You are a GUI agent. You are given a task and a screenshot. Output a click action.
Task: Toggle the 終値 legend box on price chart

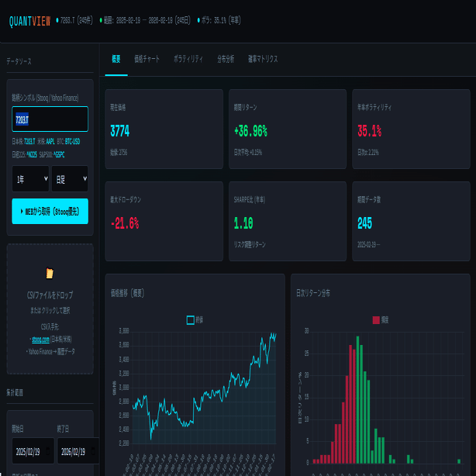point(191,320)
